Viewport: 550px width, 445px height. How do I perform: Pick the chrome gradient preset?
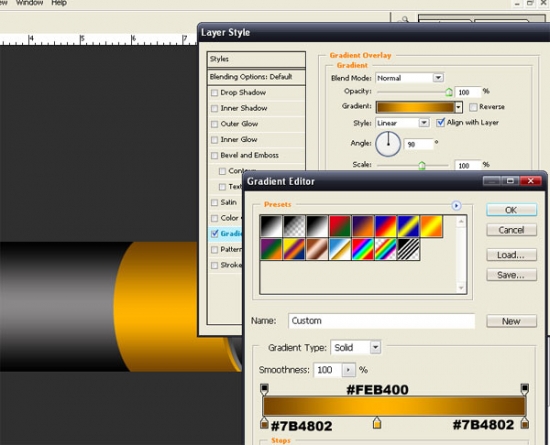(340, 249)
